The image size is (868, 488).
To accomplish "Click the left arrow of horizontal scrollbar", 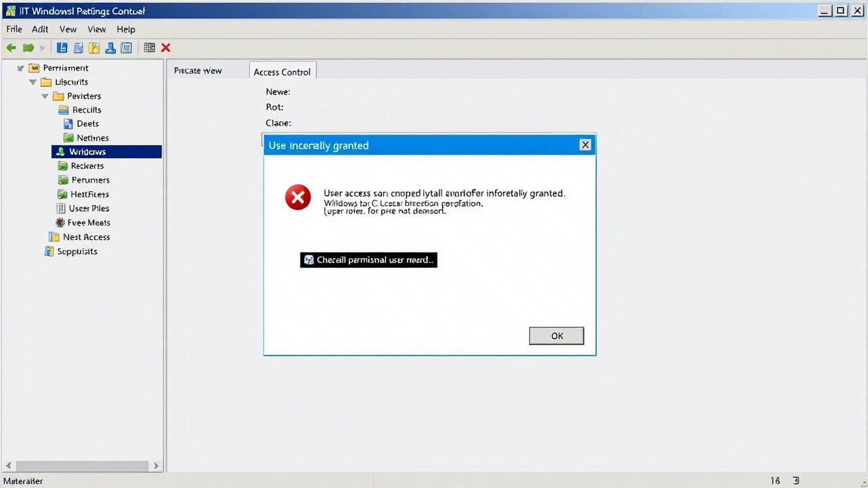I will 9,466.
